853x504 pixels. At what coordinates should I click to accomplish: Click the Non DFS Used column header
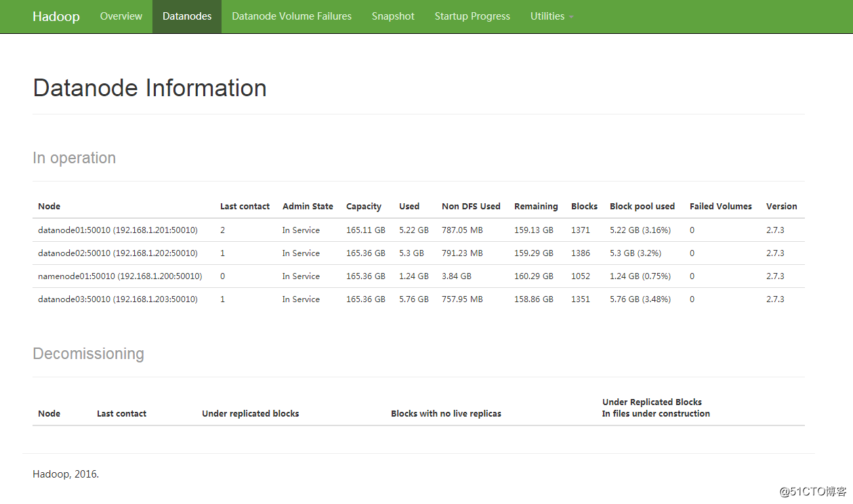pyautogui.click(x=471, y=207)
